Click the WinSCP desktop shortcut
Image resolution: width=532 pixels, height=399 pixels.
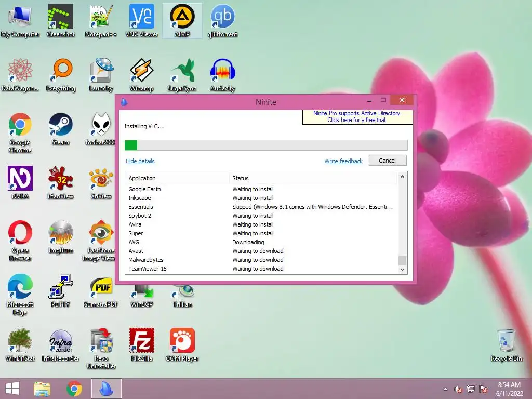pyautogui.click(x=141, y=296)
